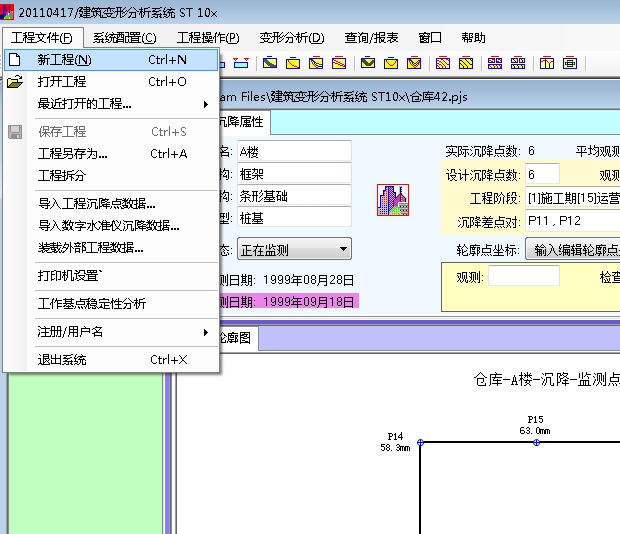Click the floppy disk icon beside 保存工程
The width and height of the screenshot is (620, 534).
click(x=15, y=132)
